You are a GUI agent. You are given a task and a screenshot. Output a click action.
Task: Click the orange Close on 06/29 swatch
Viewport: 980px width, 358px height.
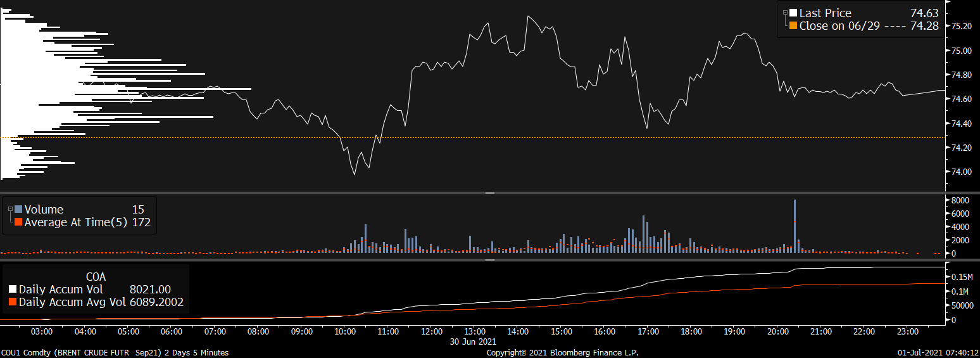tap(793, 26)
